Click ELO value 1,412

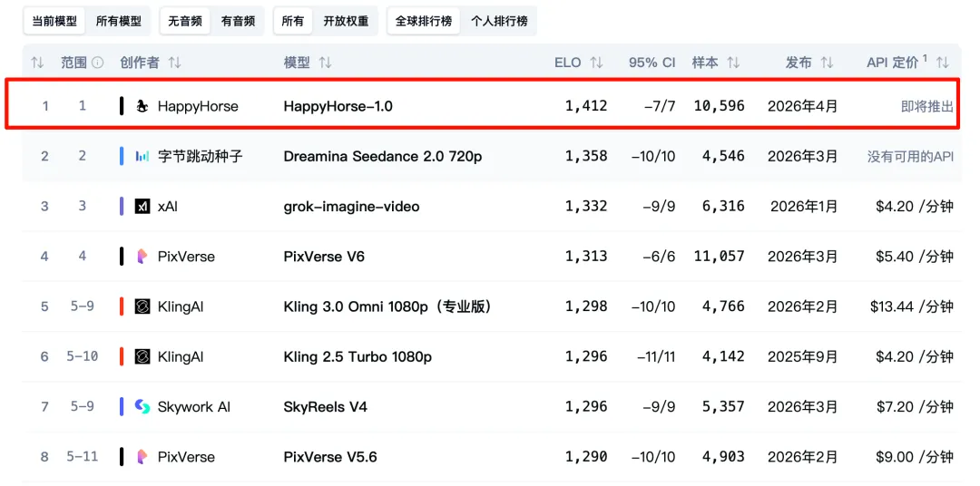point(586,106)
